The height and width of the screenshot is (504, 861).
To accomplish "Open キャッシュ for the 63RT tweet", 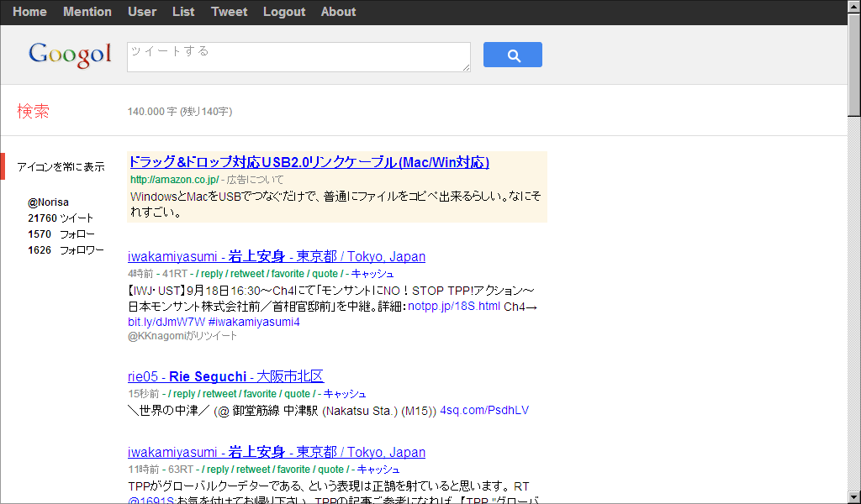I will pos(378,470).
